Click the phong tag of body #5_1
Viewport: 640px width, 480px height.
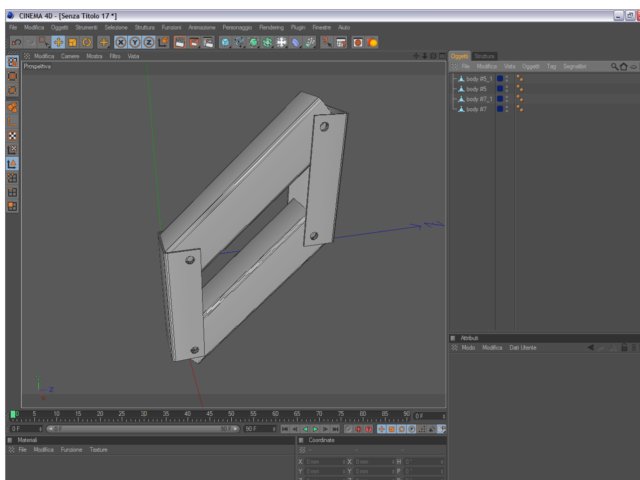(520, 78)
